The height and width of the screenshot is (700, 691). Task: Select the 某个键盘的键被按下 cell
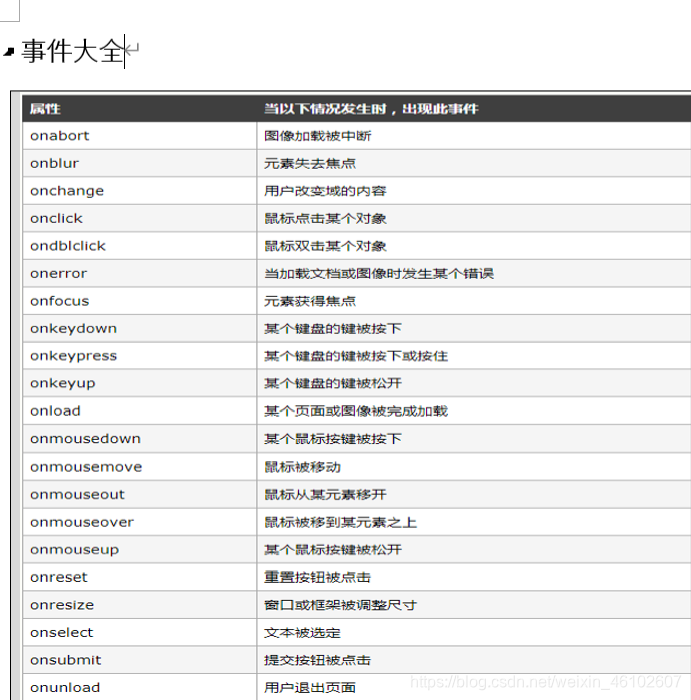pyautogui.click(x=474, y=329)
